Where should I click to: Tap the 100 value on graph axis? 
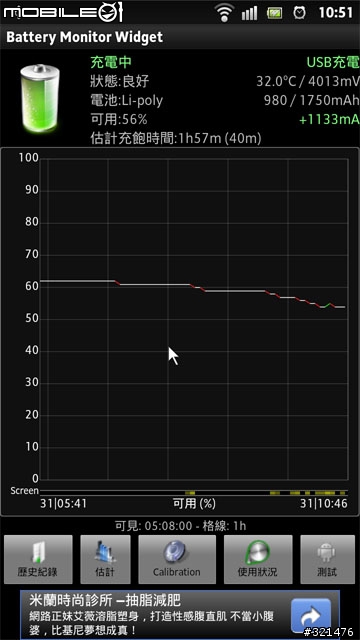point(29,158)
